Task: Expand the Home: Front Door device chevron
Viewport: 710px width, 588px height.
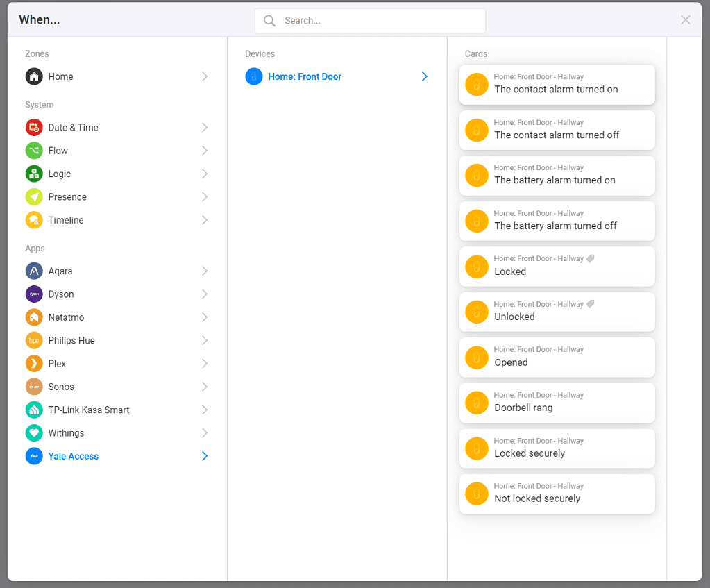Action: [425, 76]
